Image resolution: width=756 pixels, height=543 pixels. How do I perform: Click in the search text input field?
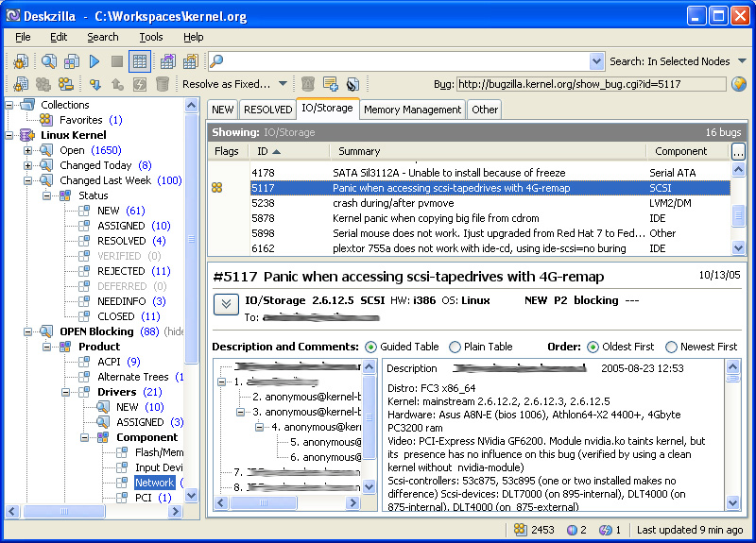(406, 61)
